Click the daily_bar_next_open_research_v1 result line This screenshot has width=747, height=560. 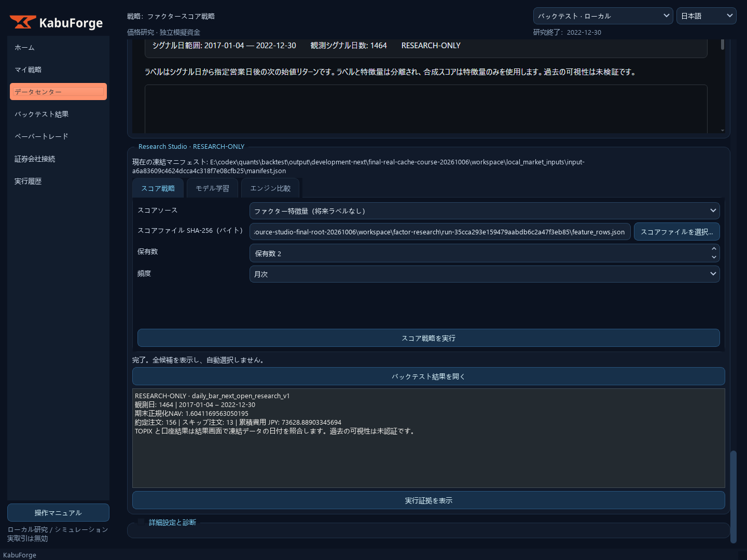[x=212, y=396]
